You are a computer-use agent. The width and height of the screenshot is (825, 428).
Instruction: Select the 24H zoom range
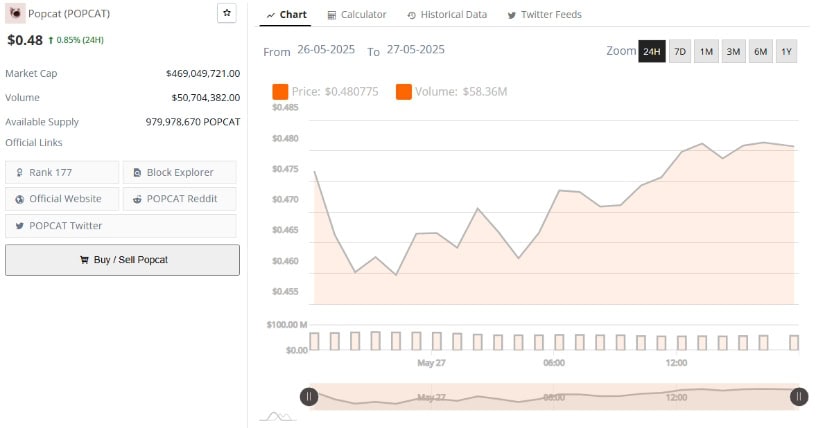point(652,52)
